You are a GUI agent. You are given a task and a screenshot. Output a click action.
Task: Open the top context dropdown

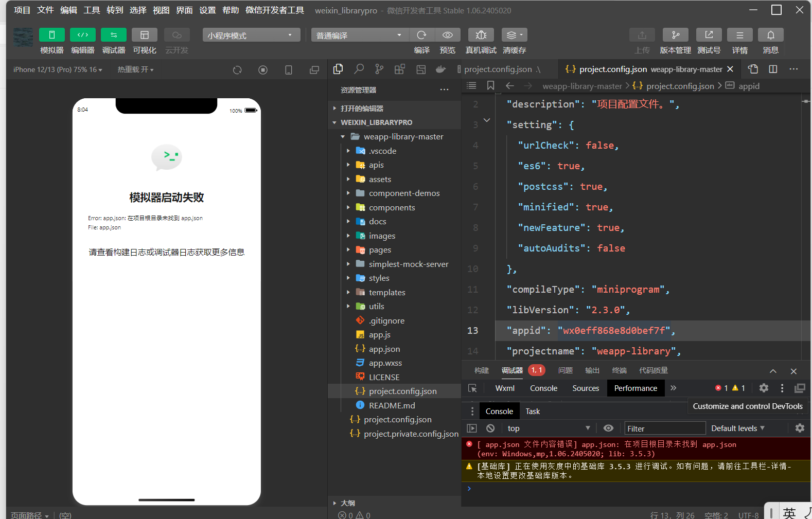click(x=549, y=428)
